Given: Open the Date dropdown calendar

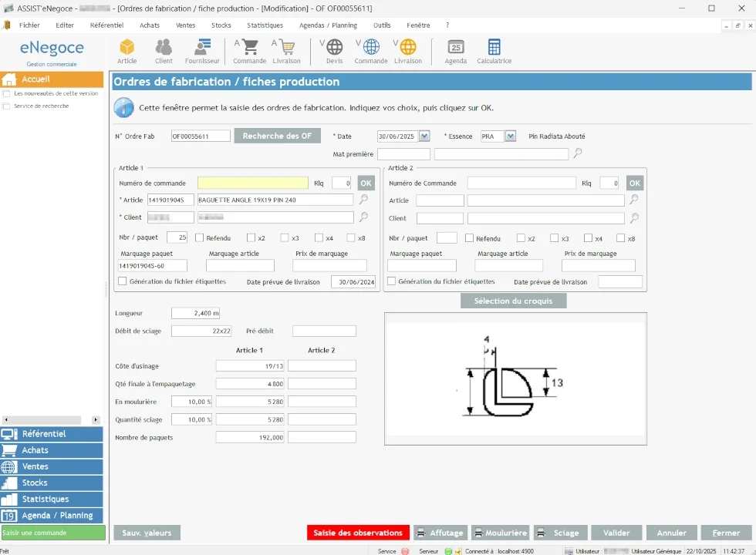Looking at the screenshot, I should coord(424,136).
